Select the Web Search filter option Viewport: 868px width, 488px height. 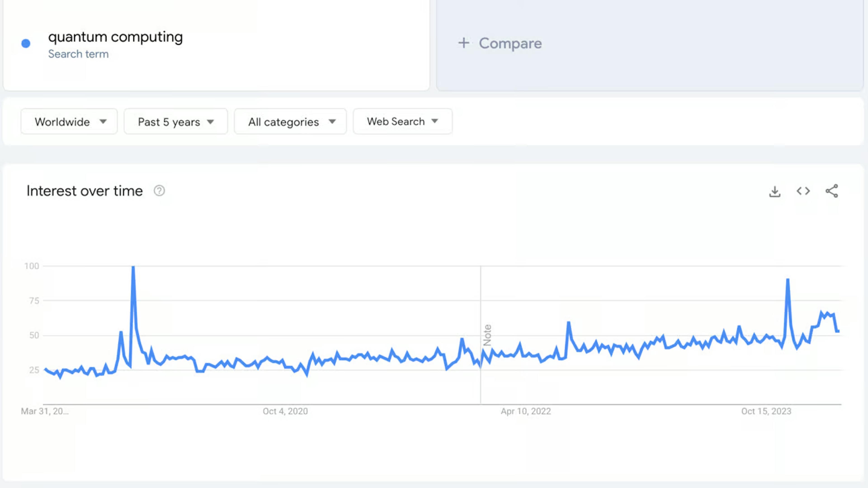[402, 122]
